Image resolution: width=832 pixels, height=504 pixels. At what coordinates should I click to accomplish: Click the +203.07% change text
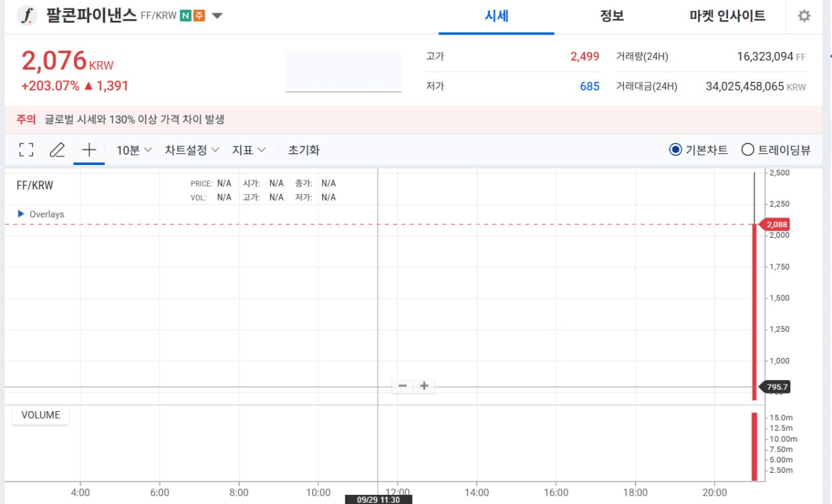(x=51, y=86)
